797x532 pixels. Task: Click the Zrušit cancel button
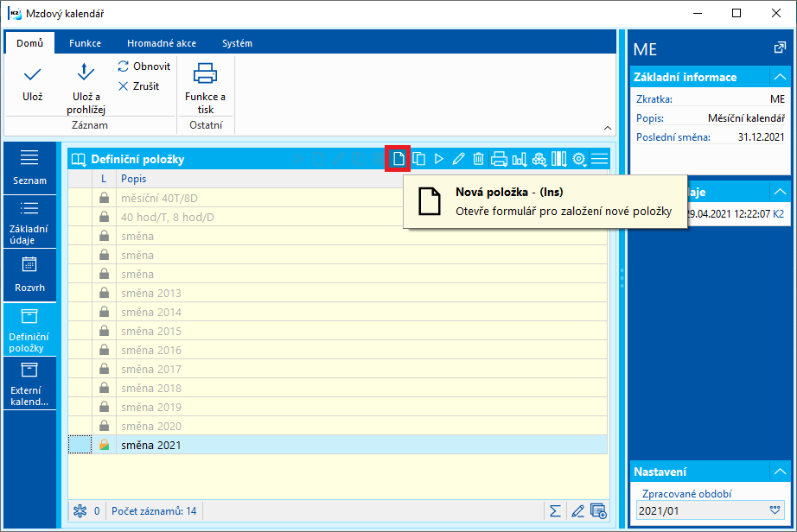tap(139, 86)
